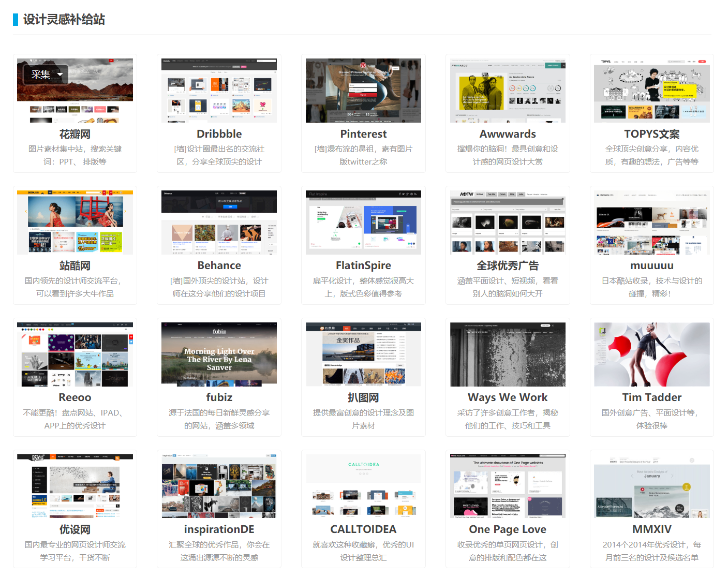
Task: Click the description starting "提供最富创意的设计理念"
Action: pyautogui.click(x=363, y=419)
